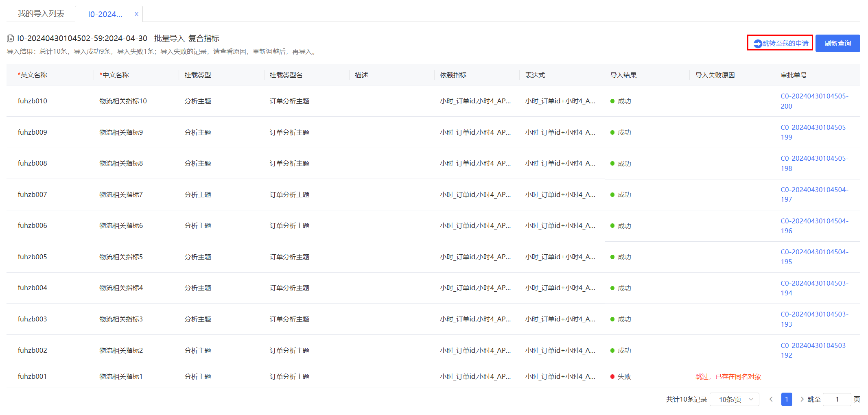Click the 描述 column header
Screen dimensions: 868x415
pos(361,75)
